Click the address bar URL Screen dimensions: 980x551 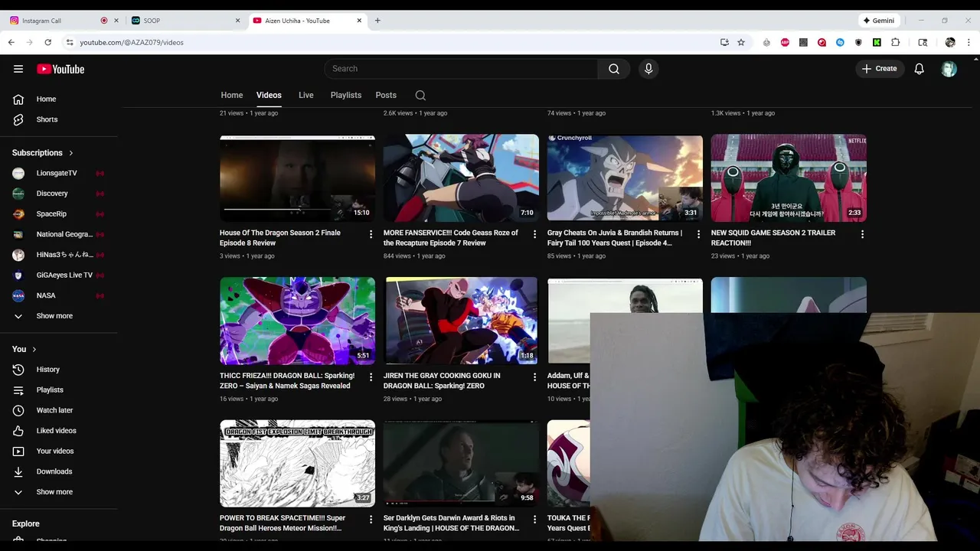(132, 42)
